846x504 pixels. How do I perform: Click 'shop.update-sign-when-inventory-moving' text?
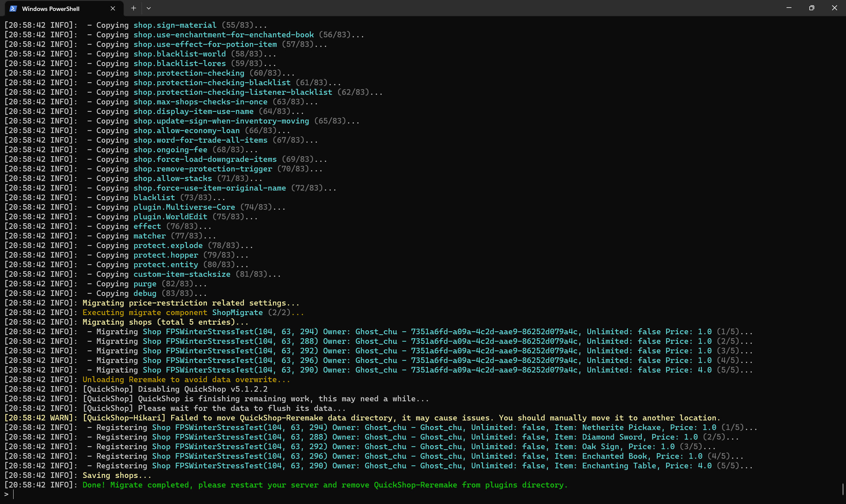pos(221,121)
